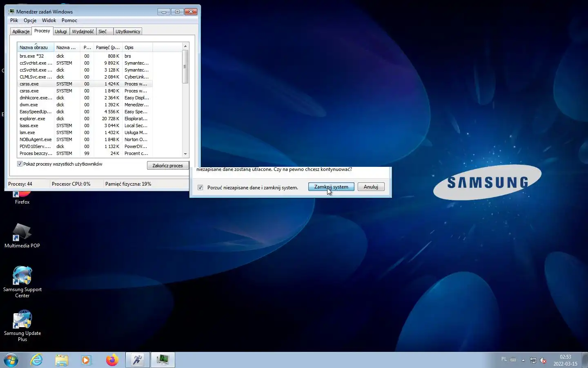Sort by 'Nazwa obrazu' column header

[x=36, y=47]
